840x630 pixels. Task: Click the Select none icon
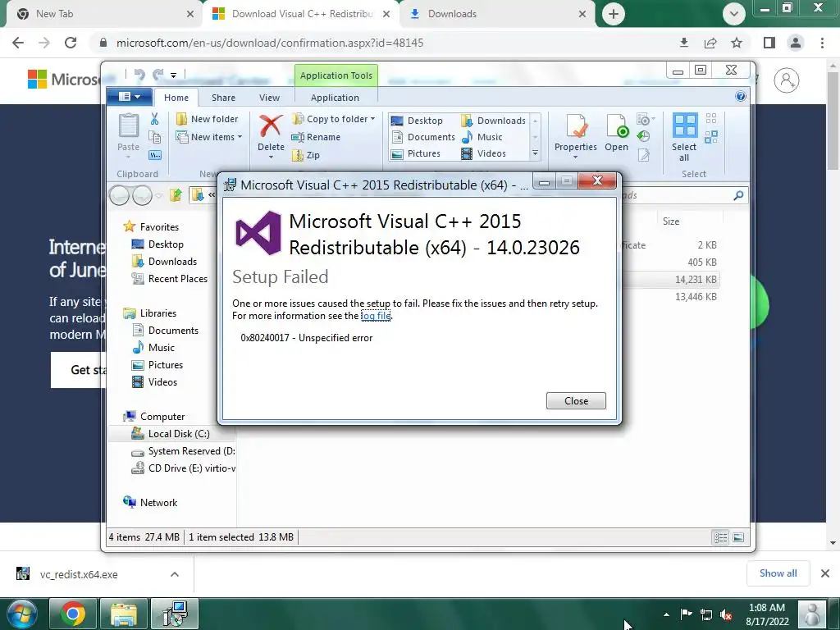pyautogui.click(x=711, y=118)
